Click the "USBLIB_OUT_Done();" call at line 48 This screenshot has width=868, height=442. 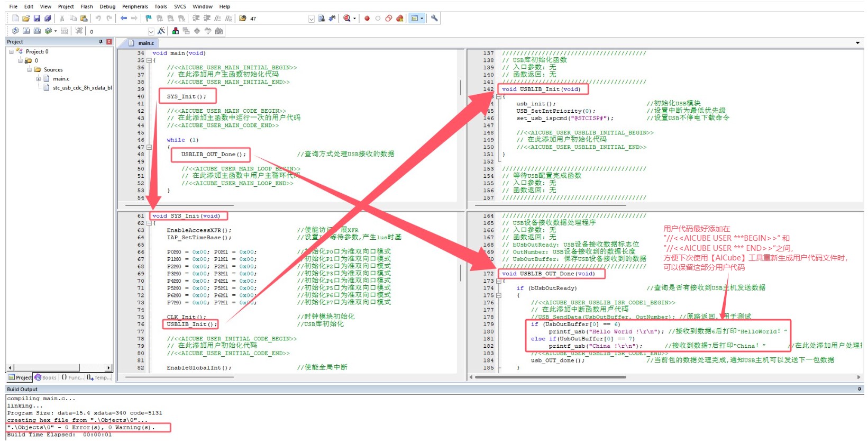[x=214, y=155]
